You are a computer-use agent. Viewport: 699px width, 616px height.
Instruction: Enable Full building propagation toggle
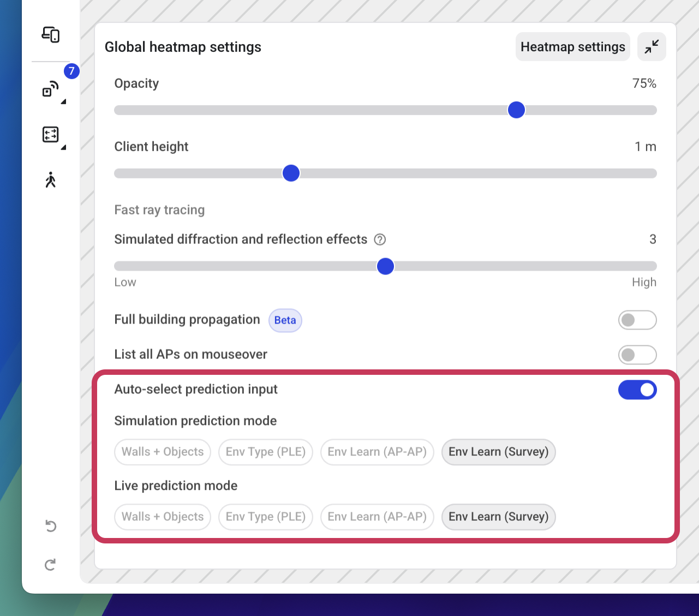pos(637,320)
